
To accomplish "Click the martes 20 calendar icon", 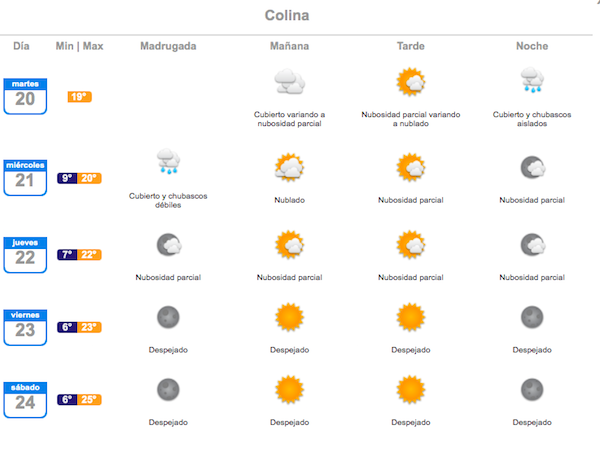I will tap(25, 96).
